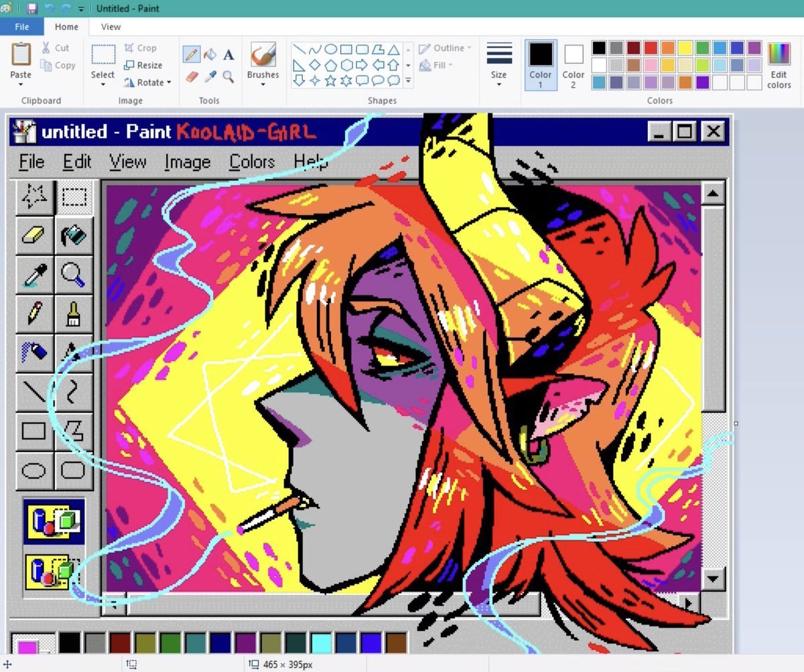Click the Magnifier tool in the ribbon
Image resolution: width=804 pixels, height=672 pixels.
click(228, 76)
